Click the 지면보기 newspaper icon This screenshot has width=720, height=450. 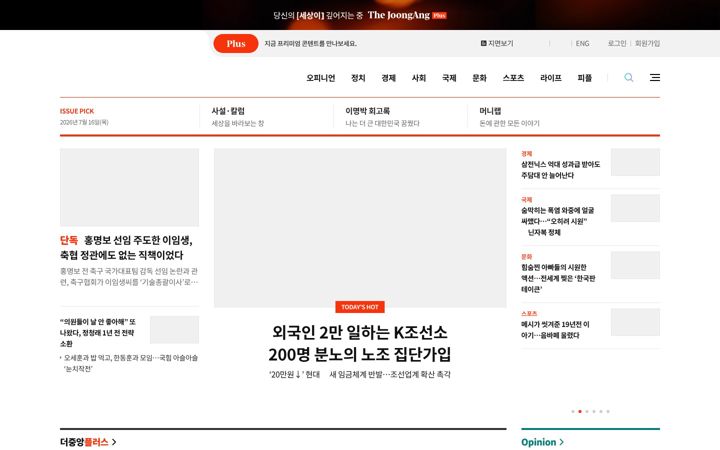pyautogui.click(x=484, y=43)
